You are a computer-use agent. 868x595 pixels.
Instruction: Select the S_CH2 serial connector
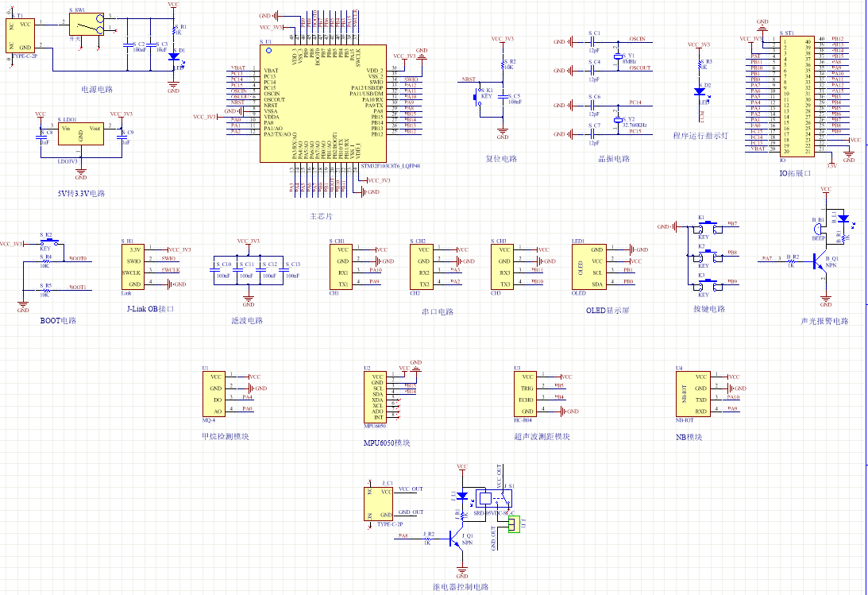click(x=422, y=267)
